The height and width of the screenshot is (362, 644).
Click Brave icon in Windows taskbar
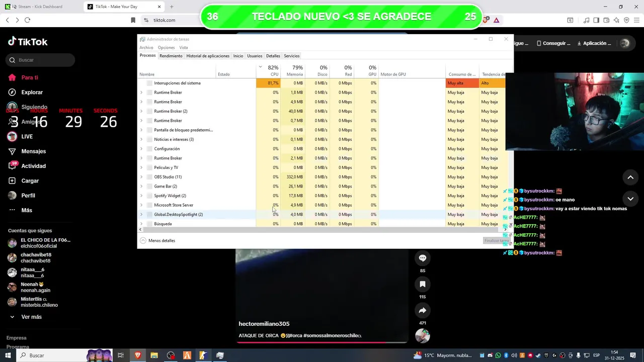pyautogui.click(x=137, y=355)
